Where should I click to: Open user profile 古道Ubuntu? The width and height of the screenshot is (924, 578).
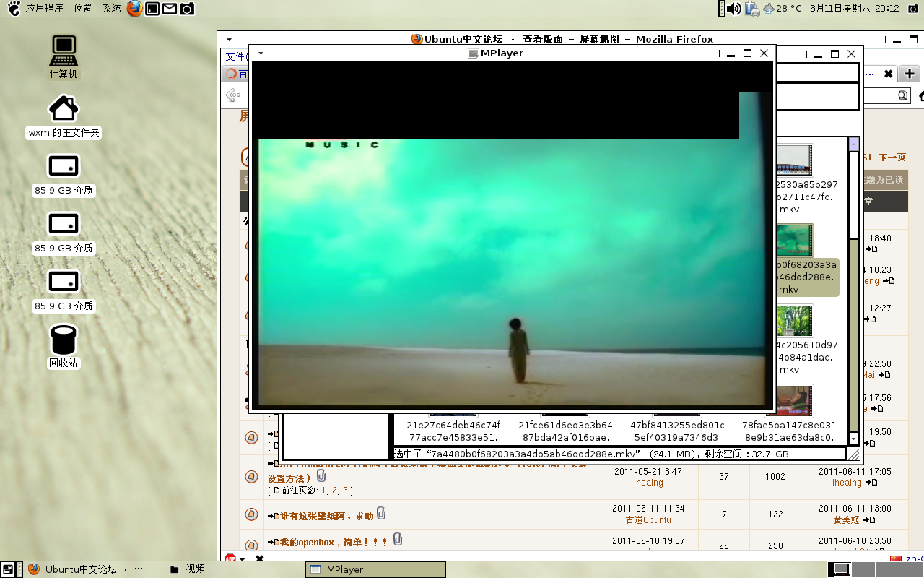pos(648,519)
